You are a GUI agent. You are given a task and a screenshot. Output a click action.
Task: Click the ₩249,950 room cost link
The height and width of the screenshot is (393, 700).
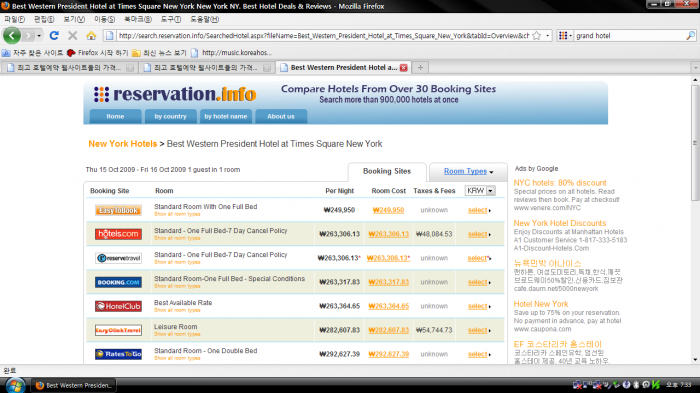(x=388, y=210)
